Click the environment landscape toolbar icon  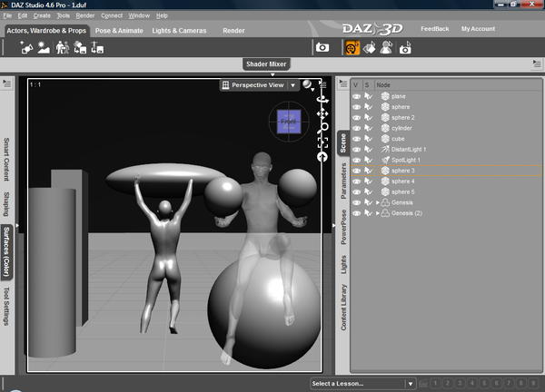(44, 48)
